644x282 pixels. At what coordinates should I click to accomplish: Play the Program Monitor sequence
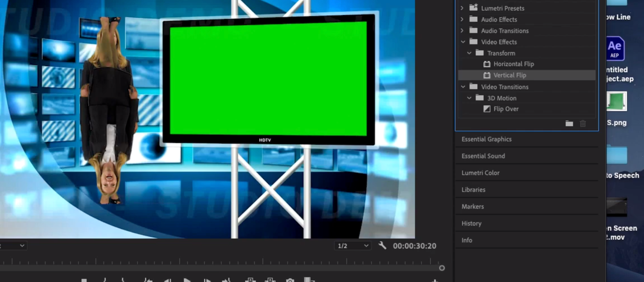click(187, 280)
